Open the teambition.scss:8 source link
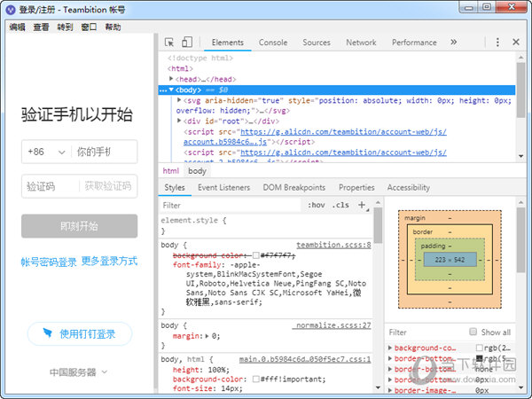532x399 pixels. tap(333, 245)
